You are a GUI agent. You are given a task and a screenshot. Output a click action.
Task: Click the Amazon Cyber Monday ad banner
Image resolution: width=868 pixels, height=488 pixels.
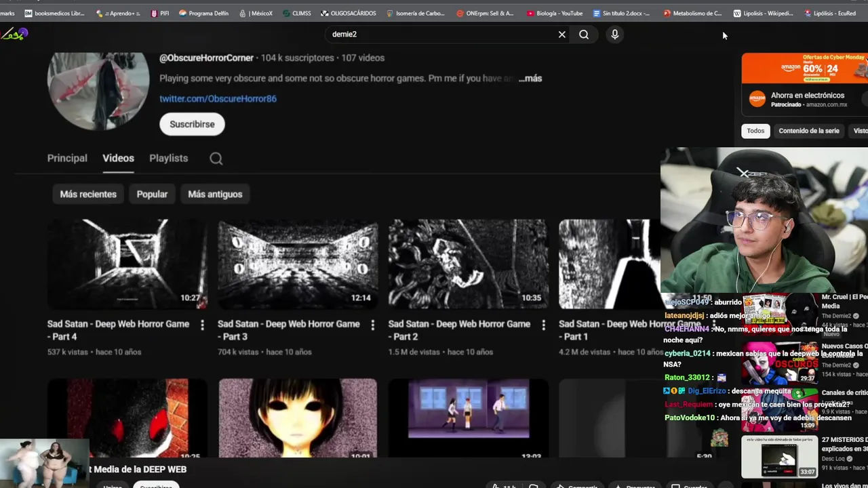[x=804, y=68]
